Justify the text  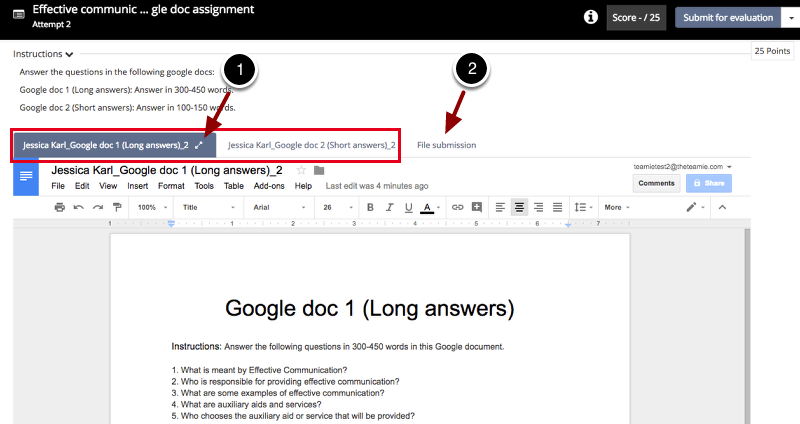point(557,207)
